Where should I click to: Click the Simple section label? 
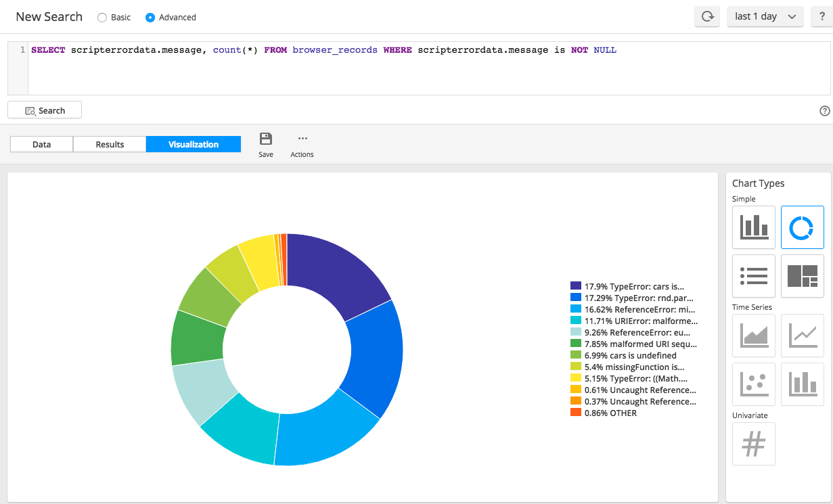point(744,199)
